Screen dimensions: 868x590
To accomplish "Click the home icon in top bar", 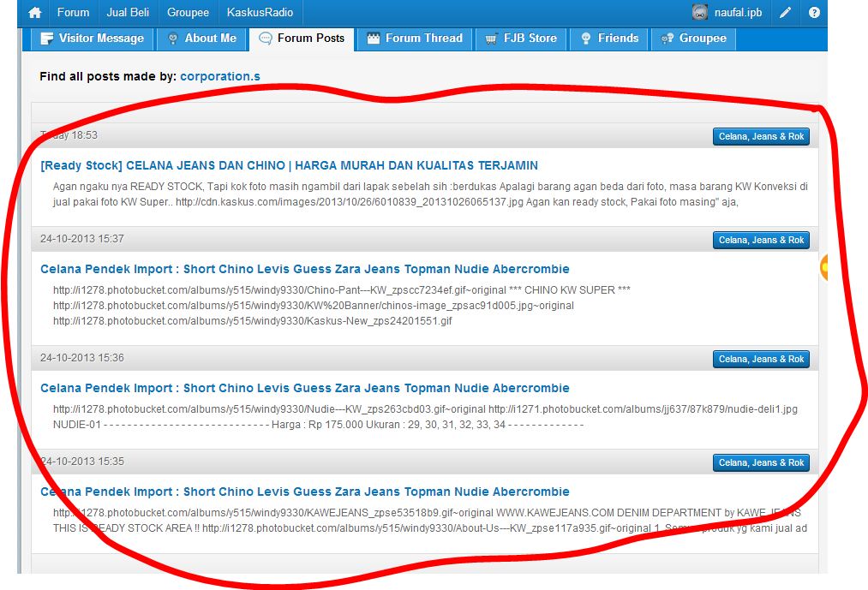I will pos(34,13).
